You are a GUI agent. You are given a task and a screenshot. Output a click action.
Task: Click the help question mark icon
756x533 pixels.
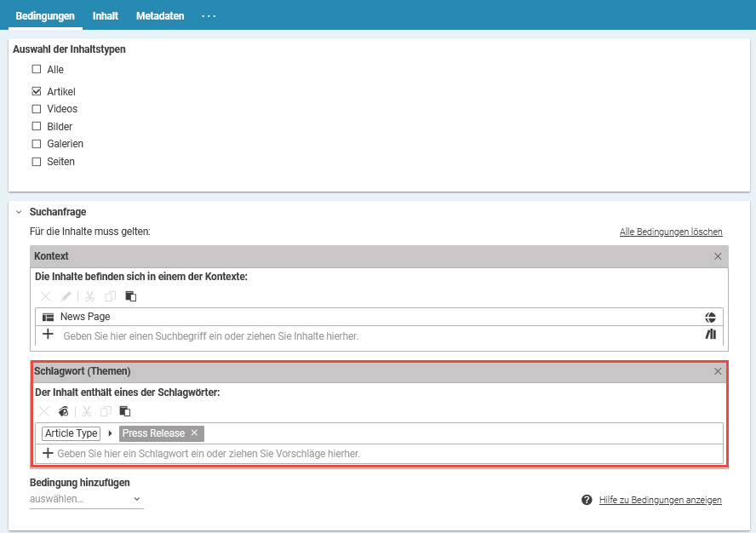point(587,500)
